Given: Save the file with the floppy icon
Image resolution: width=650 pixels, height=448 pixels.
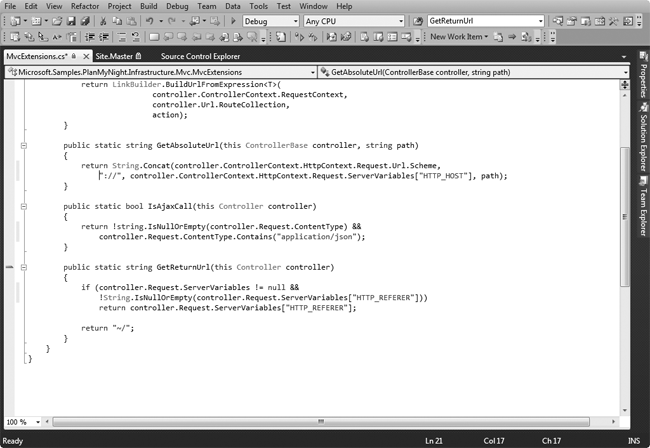Looking at the screenshot, I should 71,21.
